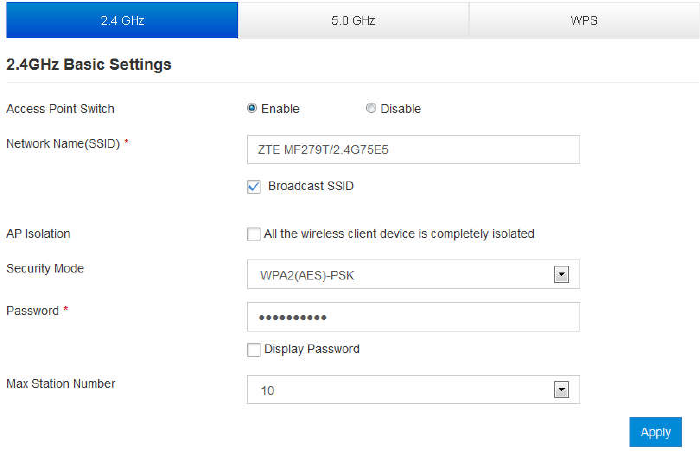The height and width of the screenshot is (455, 700).
Task: Select the Disable radio button
Action: pyautogui.click(x=371, y=108)
